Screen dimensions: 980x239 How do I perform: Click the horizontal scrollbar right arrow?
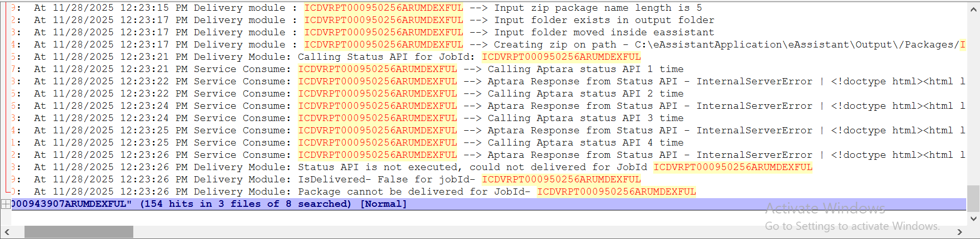coord(960,232)
